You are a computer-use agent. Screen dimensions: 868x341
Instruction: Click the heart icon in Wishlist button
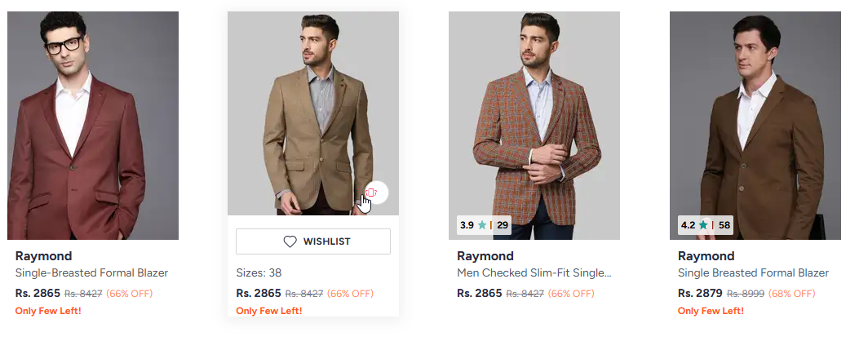coord(290,241)
